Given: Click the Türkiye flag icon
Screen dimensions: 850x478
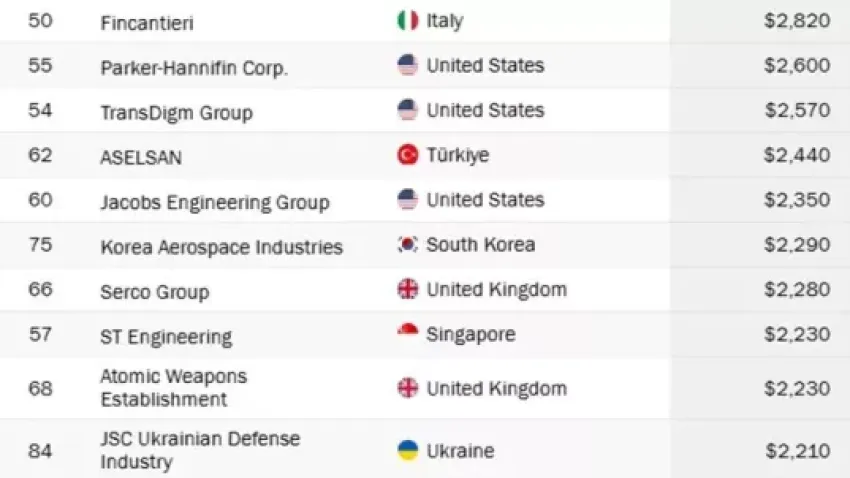Looking at the screenshot, I should pyautogui.click(x=407, y=155).
